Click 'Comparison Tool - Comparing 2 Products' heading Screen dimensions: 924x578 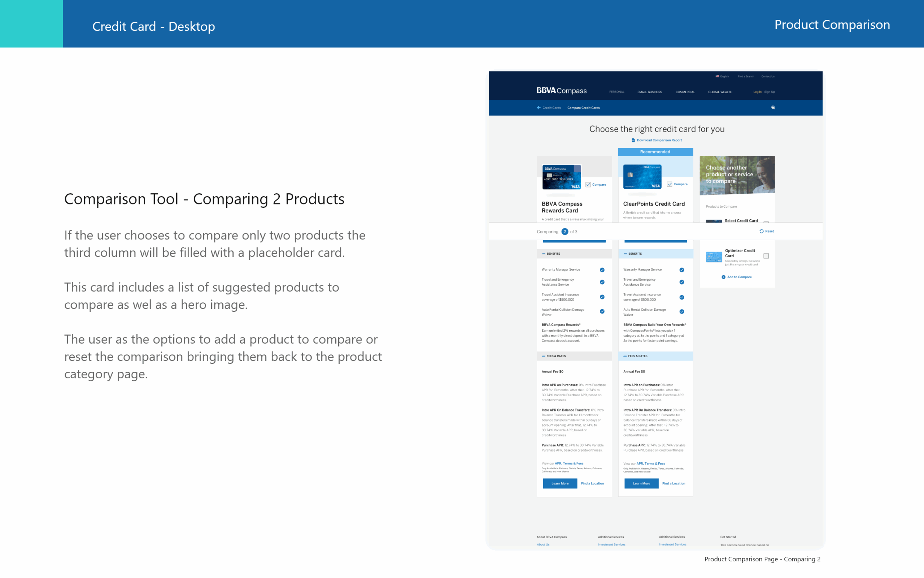click(204, 199)
